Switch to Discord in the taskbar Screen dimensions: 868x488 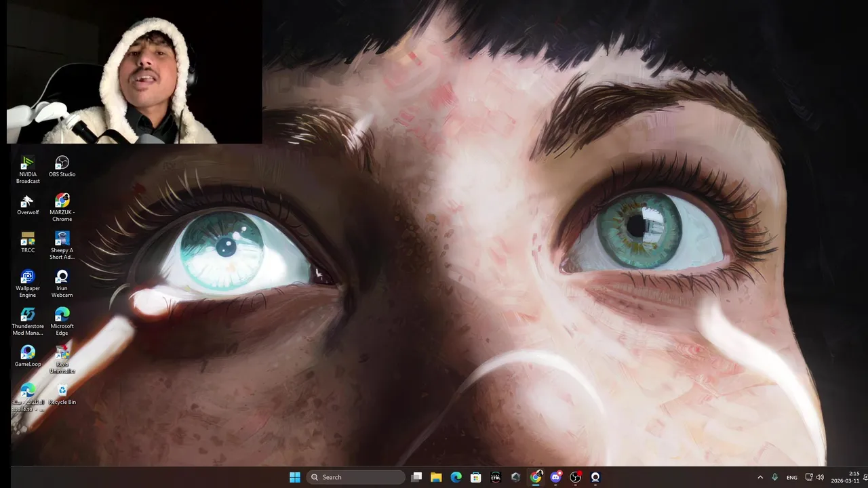[555, 477]
